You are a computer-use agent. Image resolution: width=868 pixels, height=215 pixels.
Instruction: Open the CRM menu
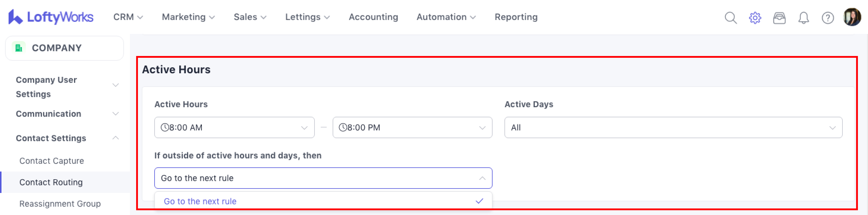coord(128,17)
